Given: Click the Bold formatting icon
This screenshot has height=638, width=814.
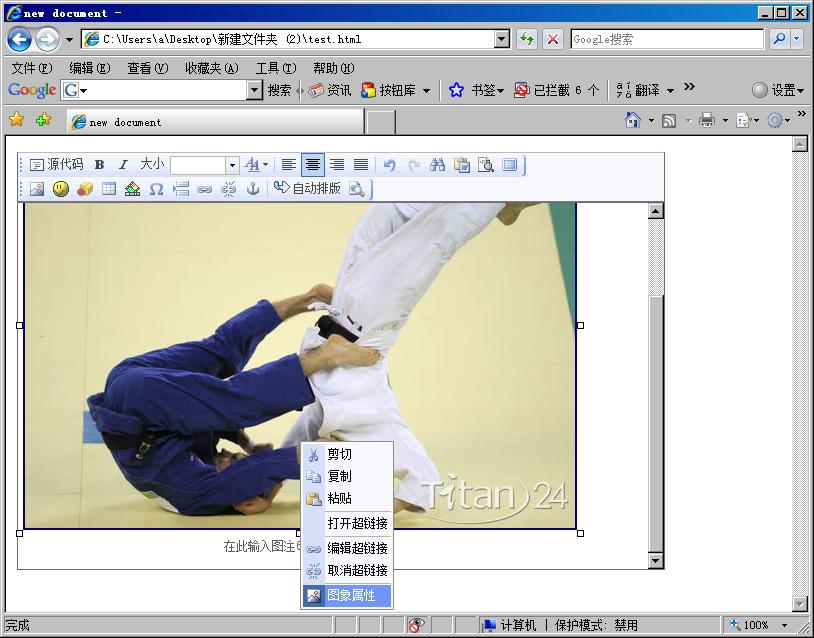Looking at the screenshot, I should pyautogui.click(x=99, y=165).
